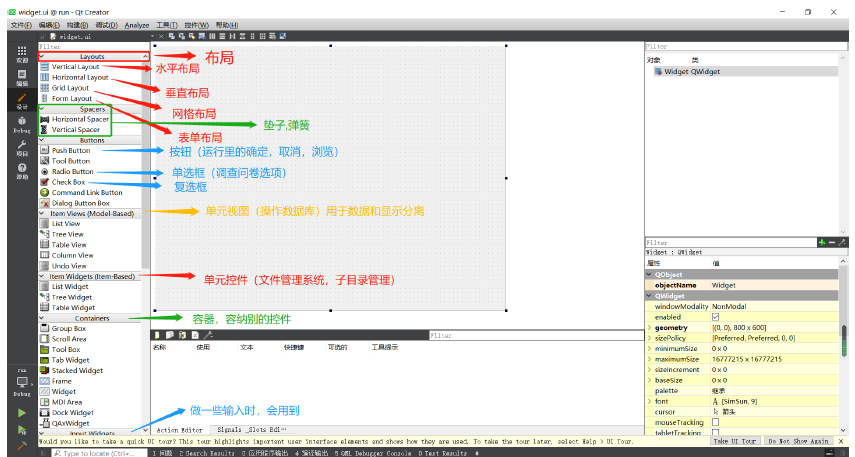The width and height of the screenshot is (855, 457).
Task: Open the 构建(B) menu
Action: (77, 25)
